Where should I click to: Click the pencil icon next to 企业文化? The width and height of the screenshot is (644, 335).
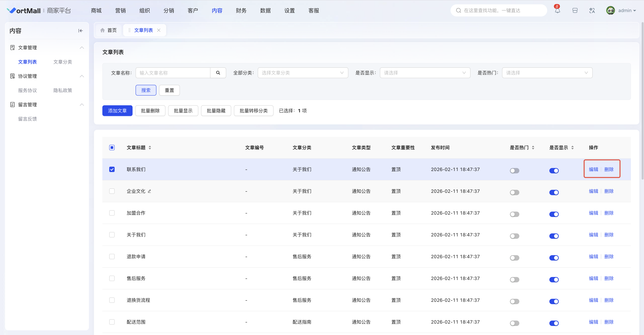point(149,191)
